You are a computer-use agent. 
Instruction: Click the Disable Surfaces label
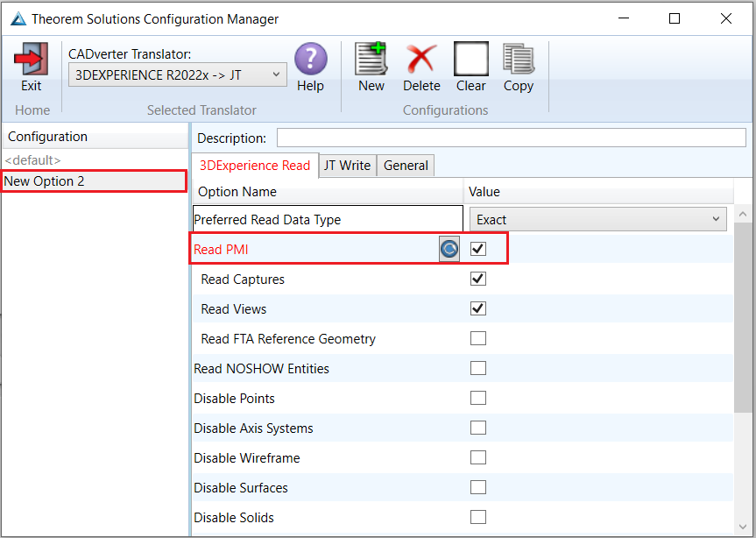pyautogui.click(x=241, y=488)
